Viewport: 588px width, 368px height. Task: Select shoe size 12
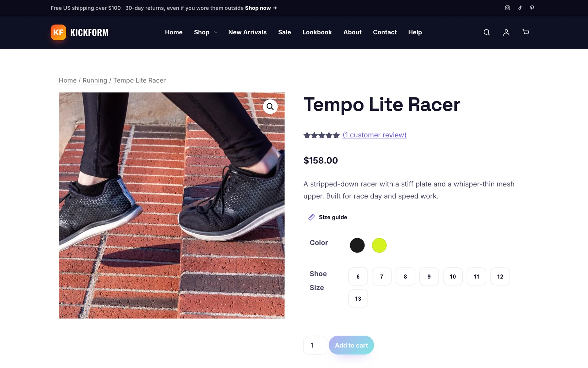point(500,277)
